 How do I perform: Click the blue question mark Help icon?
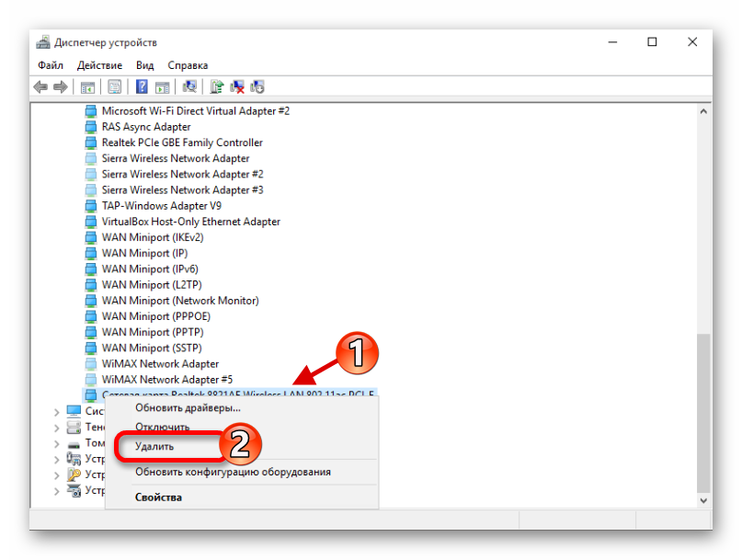click(142, 87)
